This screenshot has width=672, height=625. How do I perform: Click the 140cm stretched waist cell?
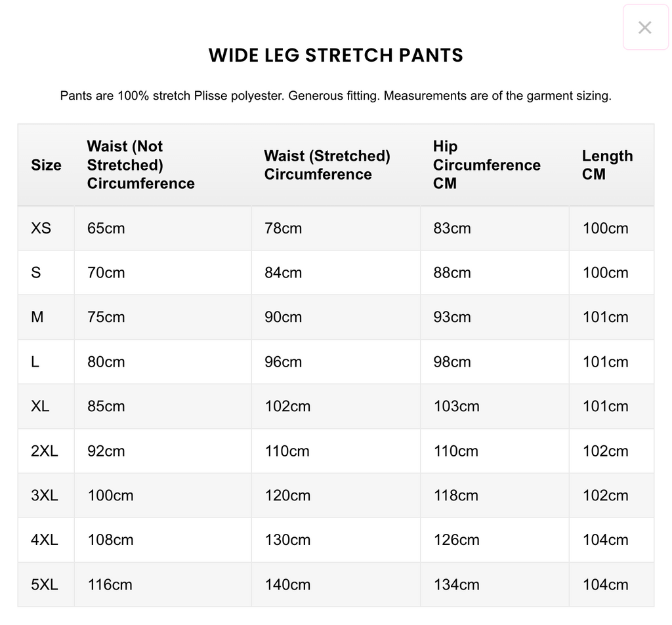pyautogui.click(x=287, y=585)
